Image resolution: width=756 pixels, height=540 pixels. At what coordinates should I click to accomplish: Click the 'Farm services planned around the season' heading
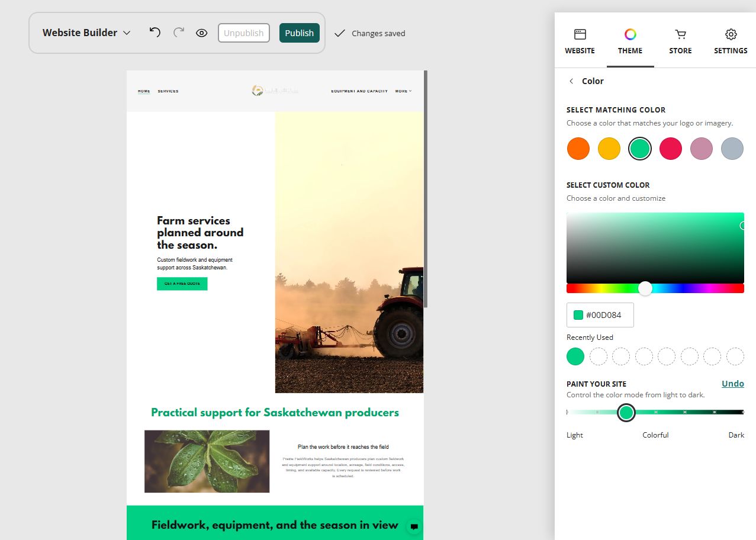[200, 233]
